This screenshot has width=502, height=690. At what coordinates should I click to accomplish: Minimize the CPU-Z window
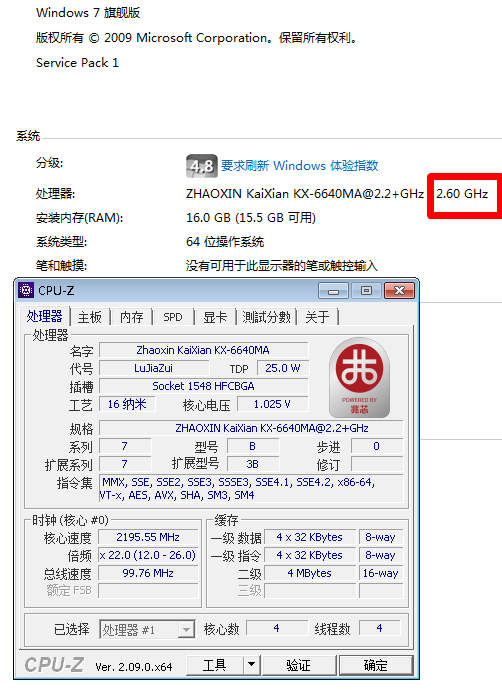click(333, 291)
